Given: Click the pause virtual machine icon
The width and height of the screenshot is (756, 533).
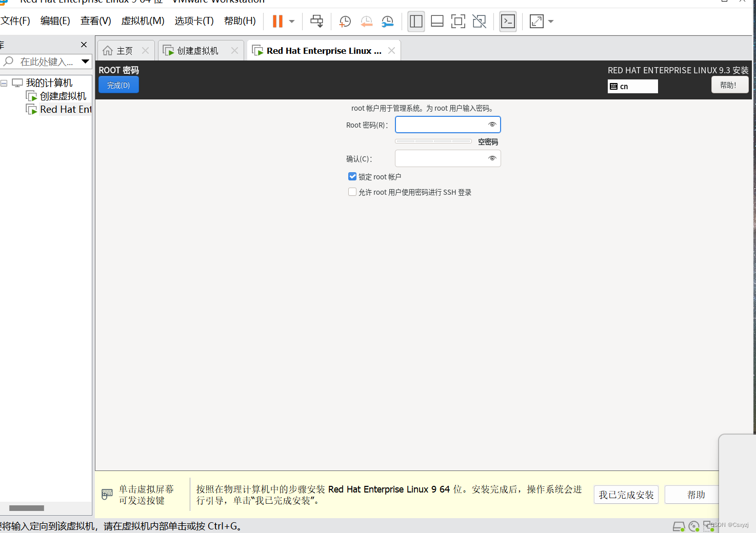Looking at the screenshot, I should tap(277, 21).
